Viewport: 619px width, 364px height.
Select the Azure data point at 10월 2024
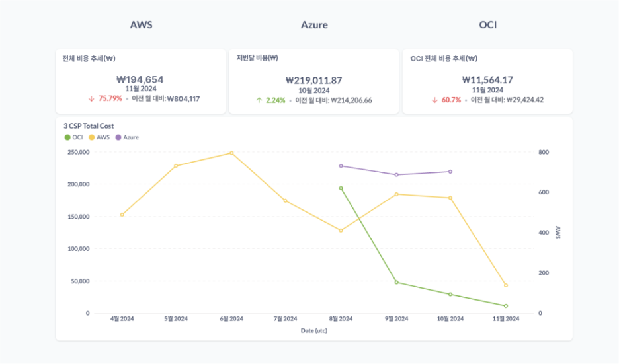coord(450,172)
